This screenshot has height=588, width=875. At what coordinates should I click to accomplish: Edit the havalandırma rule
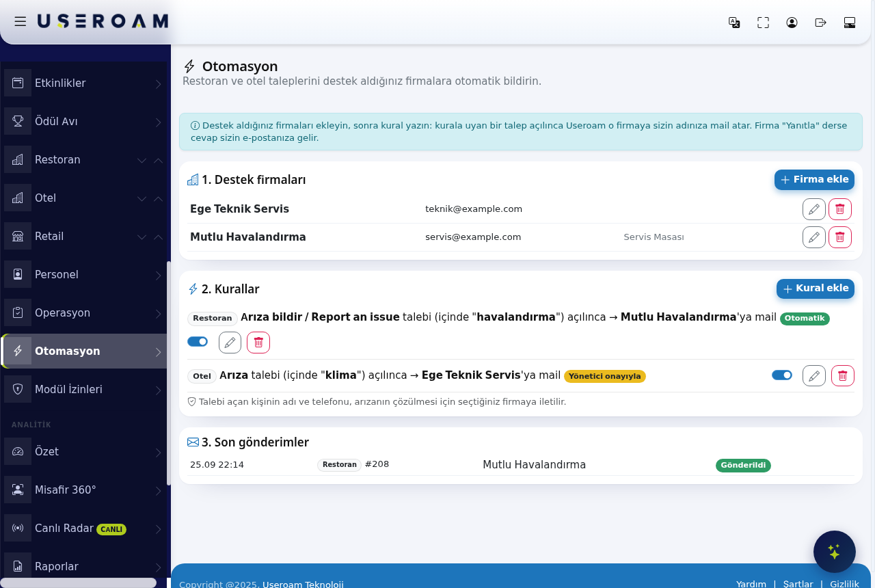coord(230,343)
